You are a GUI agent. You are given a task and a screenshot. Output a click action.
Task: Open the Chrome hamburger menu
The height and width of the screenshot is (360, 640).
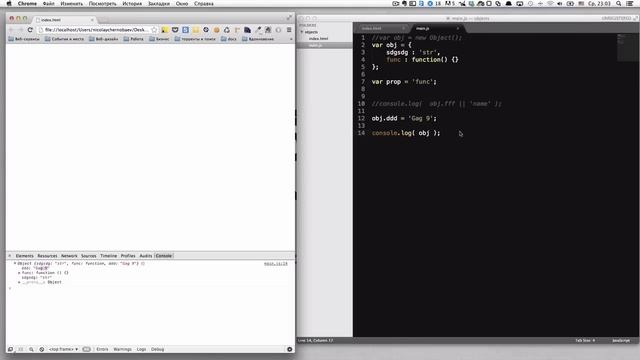tap(289, 30)
